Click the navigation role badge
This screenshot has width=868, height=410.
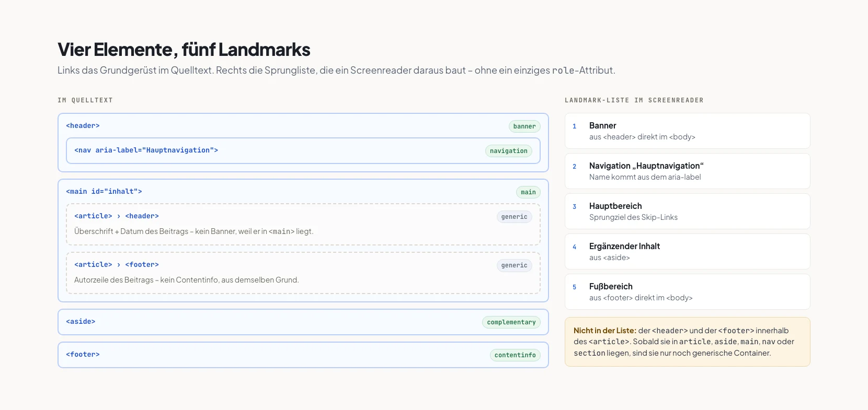click(509, 151)
